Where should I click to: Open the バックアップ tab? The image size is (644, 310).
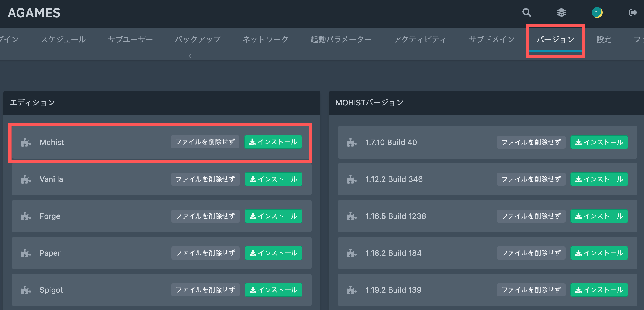[198, 39]
